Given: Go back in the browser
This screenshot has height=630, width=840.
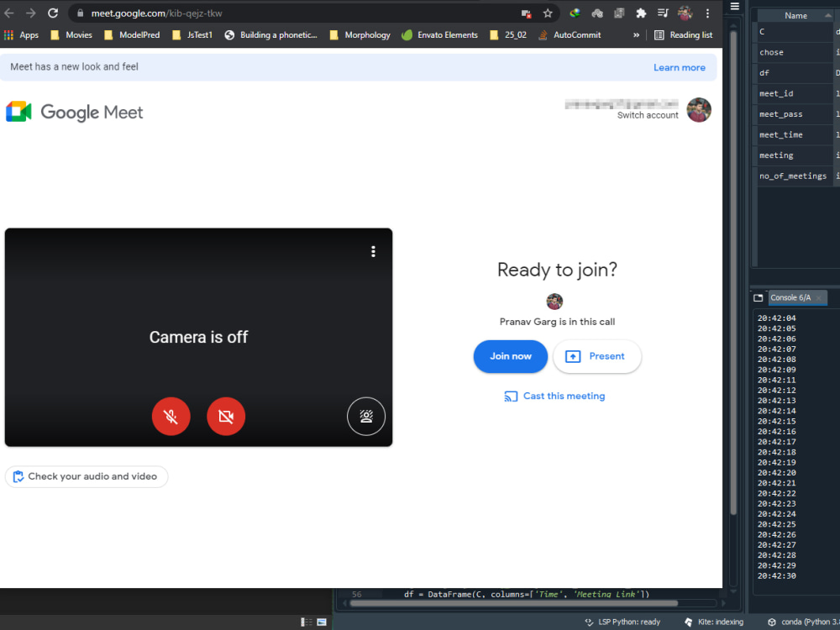Looking at the screenshot, I should (x=9, y=13).
